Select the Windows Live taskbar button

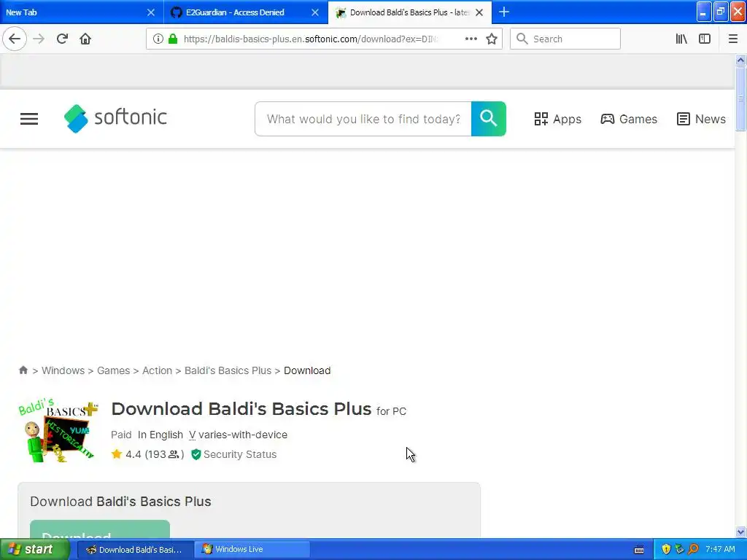(252, 550)
